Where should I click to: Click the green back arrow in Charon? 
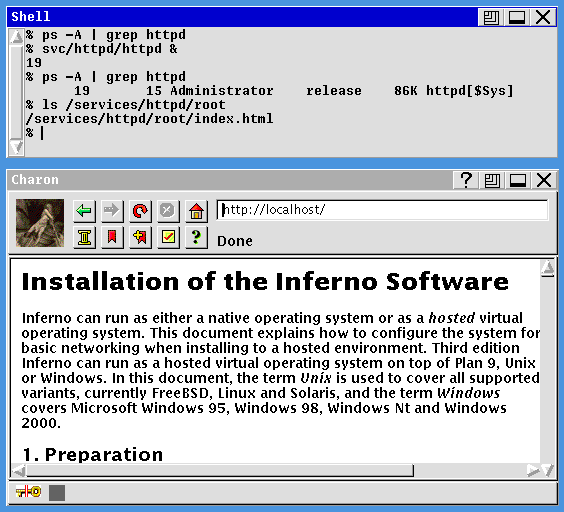point(84,210)
